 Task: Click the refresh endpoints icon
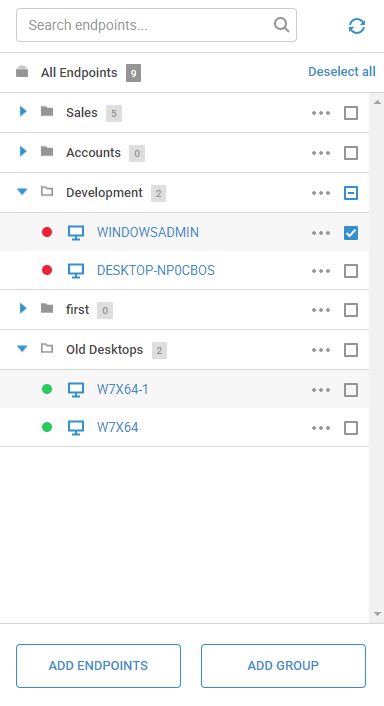(357, 26)
